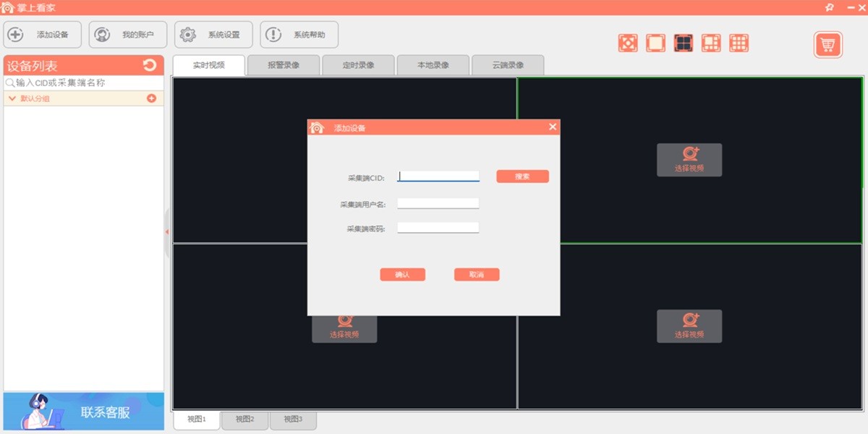
Task: Switch to nine-window grid layout
Action: tap(739, 43)
